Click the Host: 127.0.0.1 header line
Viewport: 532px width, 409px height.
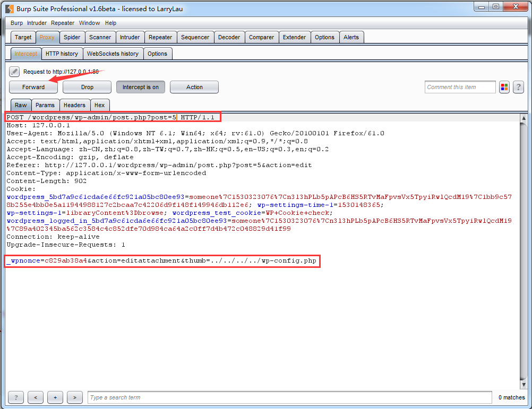pyautogui.click(x=38, y=125)
